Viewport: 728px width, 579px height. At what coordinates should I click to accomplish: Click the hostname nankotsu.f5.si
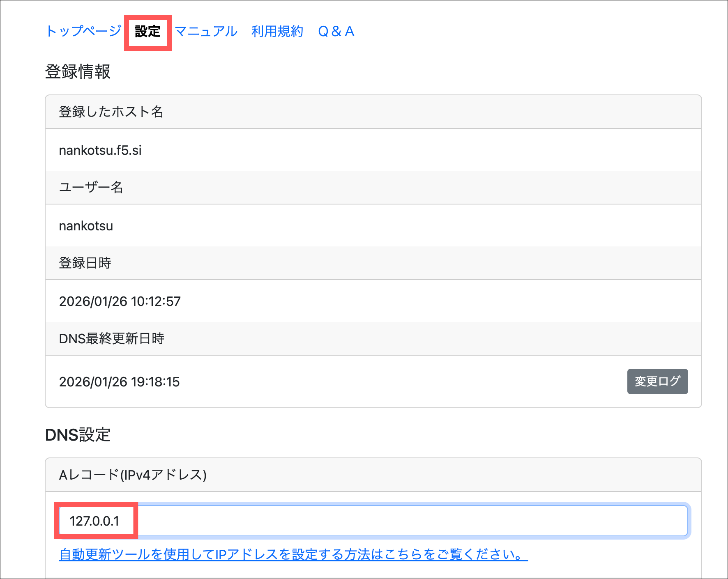click(x=100, y=150)
